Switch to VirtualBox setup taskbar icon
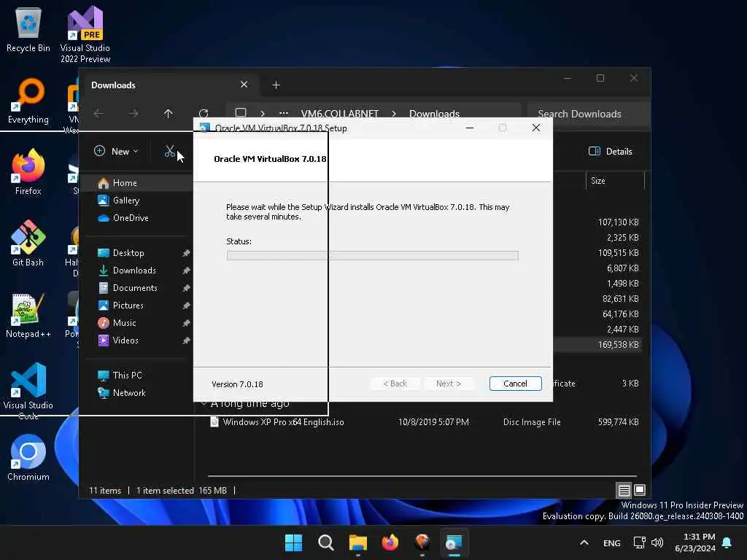The width and height of the screenshot is (747, 560). (454, 542)
